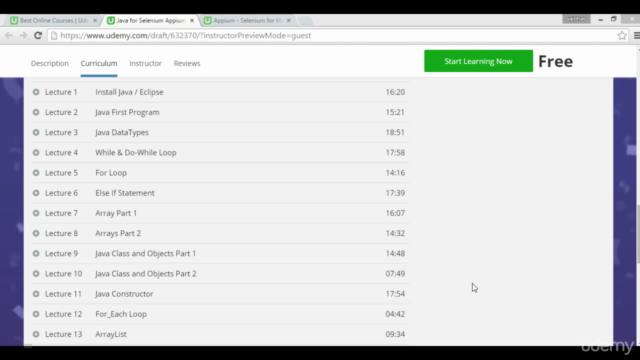Viewport: 640px width, 360px height.
Task: Open the ArrayList lecture
Action: pos(111,334)
